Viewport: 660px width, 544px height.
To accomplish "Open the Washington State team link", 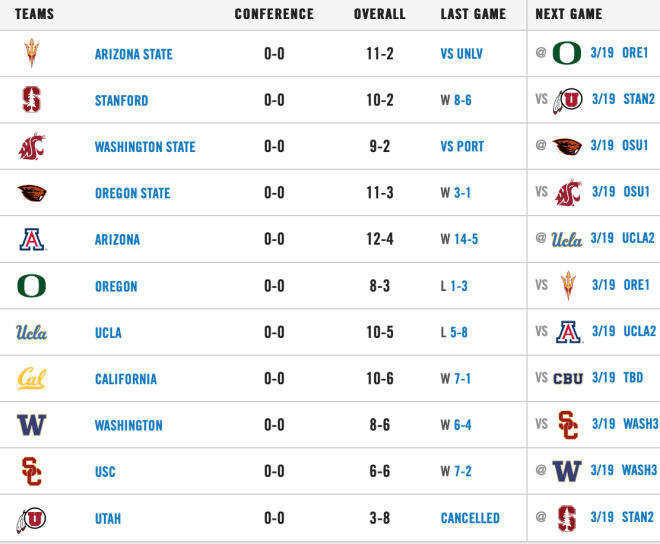I will point(145,147).
